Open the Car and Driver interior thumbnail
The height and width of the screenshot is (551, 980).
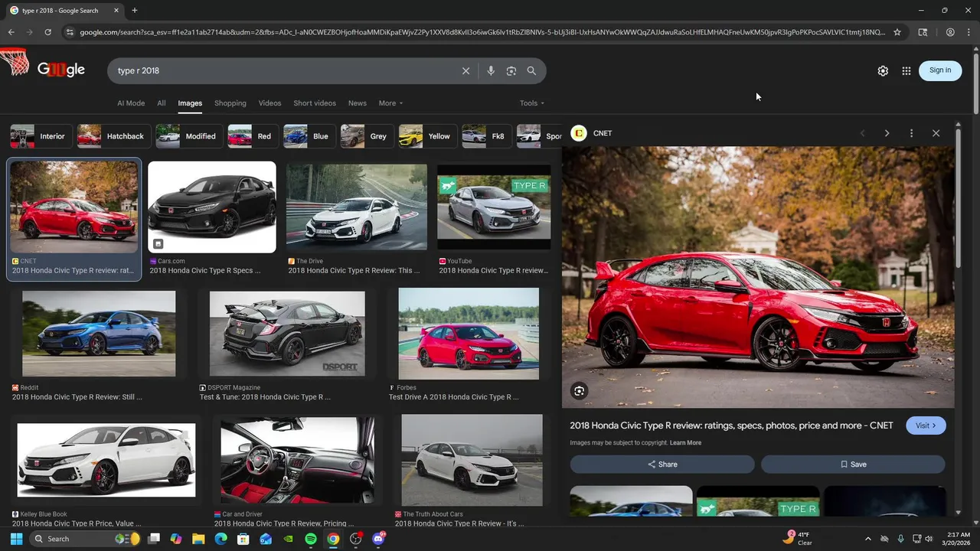[x=298, y=461]
